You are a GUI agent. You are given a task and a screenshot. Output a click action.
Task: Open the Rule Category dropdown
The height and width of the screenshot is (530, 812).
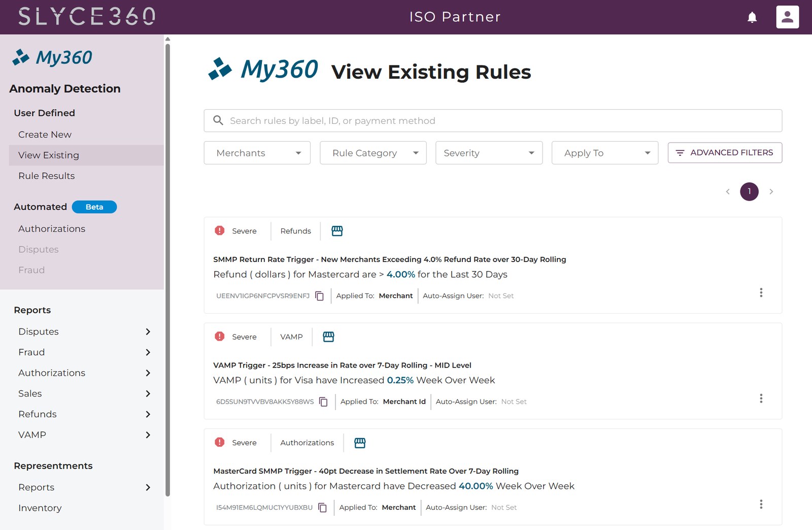pyautogui.click(x=373, y=153)
